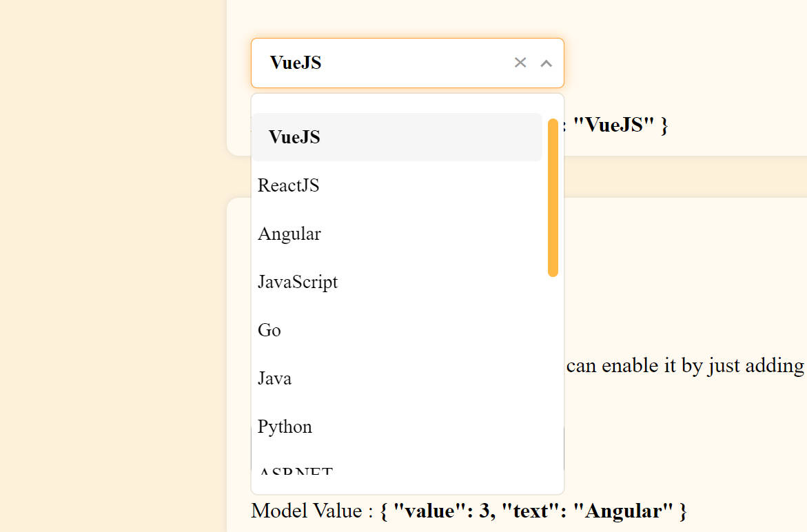Collapse the dropdown using the up chevron
The width and height of the screenshot is (807, 532).
(x=546, y=63)
